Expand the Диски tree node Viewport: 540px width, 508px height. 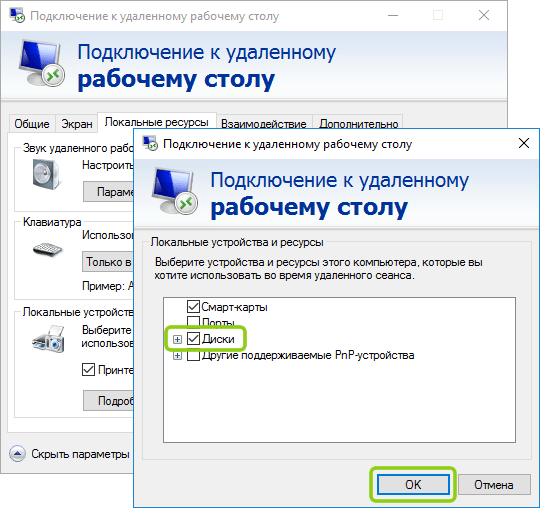[177, 339]
